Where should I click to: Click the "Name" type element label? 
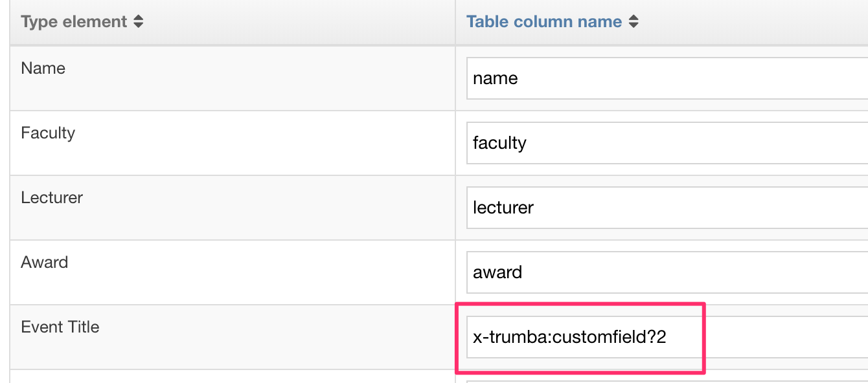tap(43, 69)
